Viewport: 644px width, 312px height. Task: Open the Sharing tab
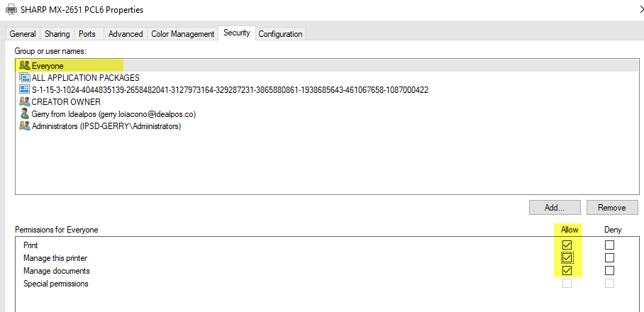[57, 34]
